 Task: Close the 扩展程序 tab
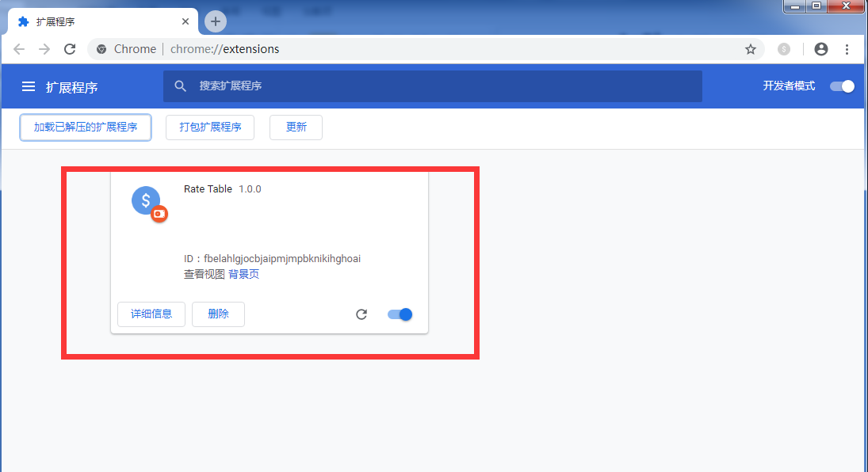click(x=185, y=21)
